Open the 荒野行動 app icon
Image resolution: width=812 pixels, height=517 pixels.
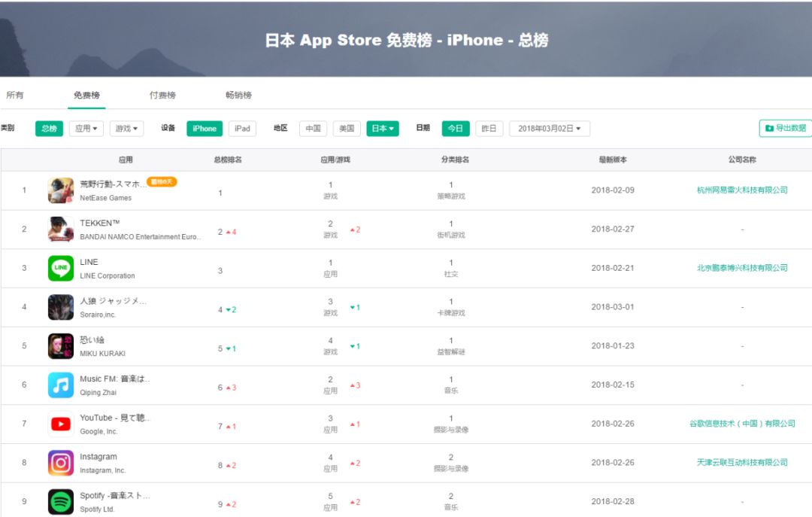61,190
